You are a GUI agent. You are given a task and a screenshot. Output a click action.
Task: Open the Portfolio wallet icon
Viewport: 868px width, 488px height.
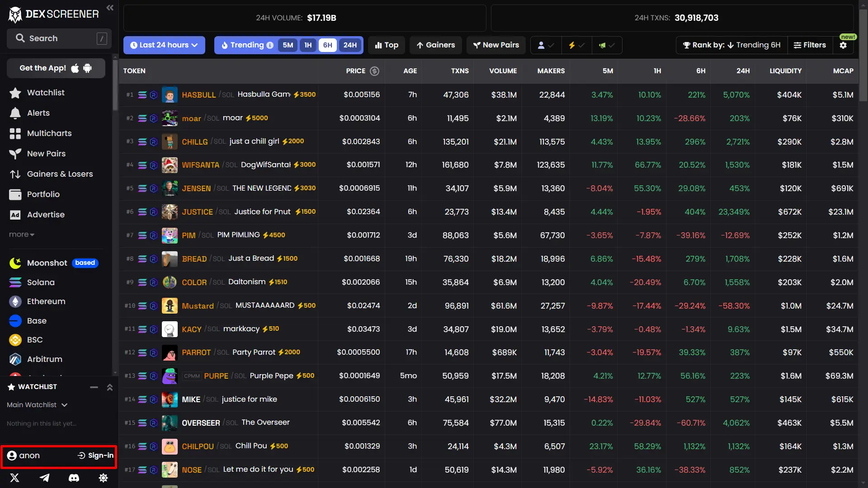(15, 194)
